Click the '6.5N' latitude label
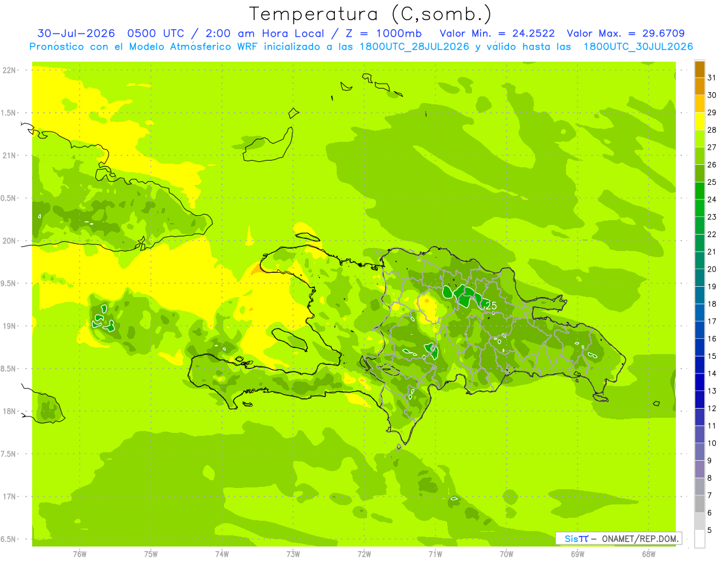This screenshot has width=728, height=562. (9, 539)
